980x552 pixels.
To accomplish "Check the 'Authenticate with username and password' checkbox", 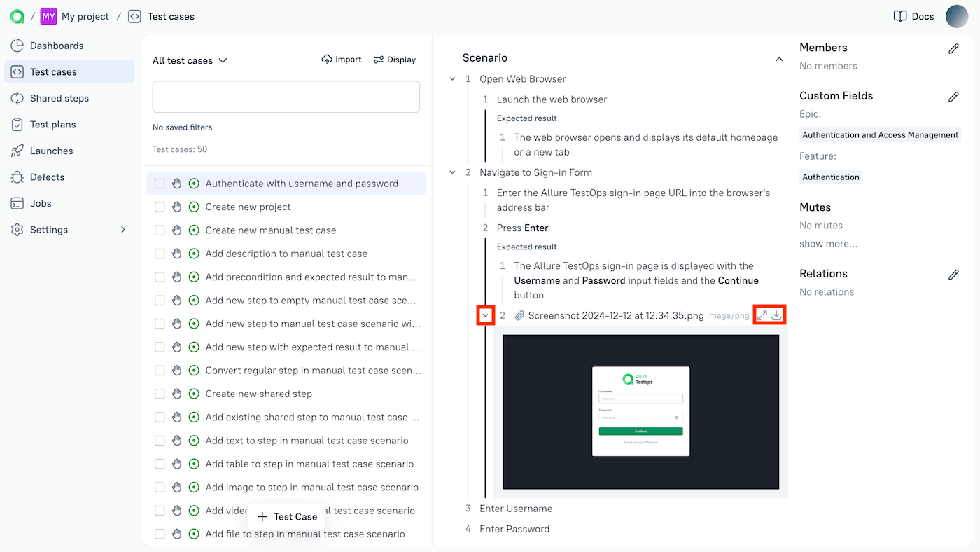I will 159,183.
